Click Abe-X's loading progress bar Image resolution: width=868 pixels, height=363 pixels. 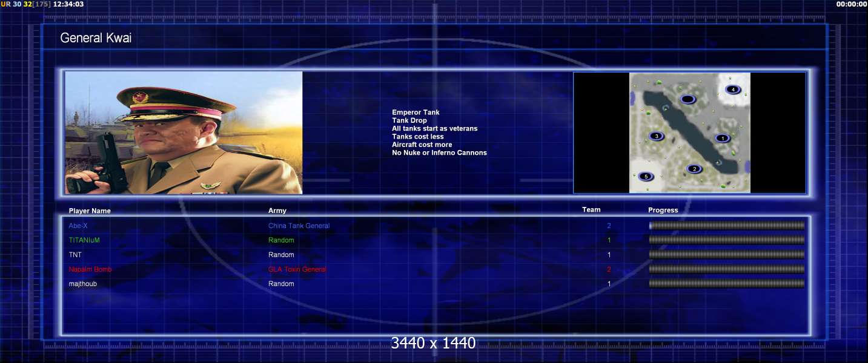tap(727, 226)
